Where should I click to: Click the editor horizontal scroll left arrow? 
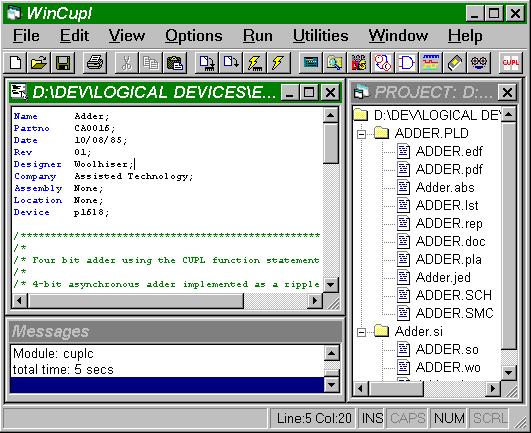point(19,300)
